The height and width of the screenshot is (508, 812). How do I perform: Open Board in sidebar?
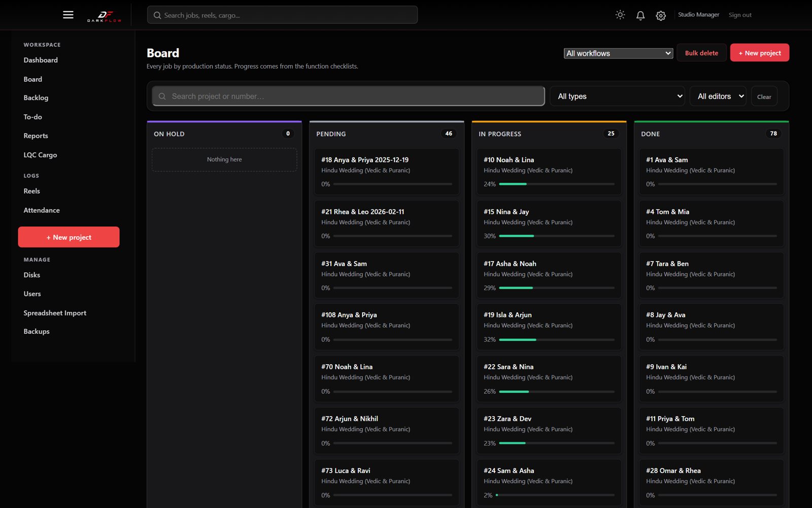click(33, 79)
